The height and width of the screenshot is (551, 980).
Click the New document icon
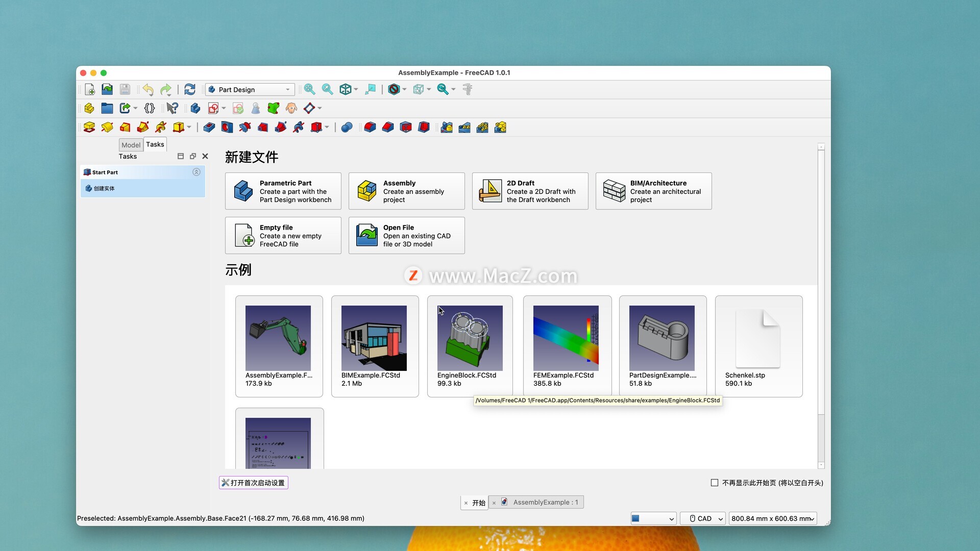(x=89, y=89)
